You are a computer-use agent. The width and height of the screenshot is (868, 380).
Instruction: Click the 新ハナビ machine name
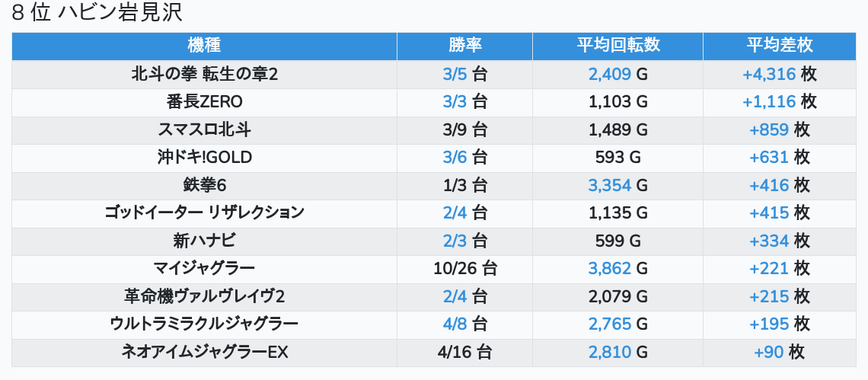pos(204,241)
